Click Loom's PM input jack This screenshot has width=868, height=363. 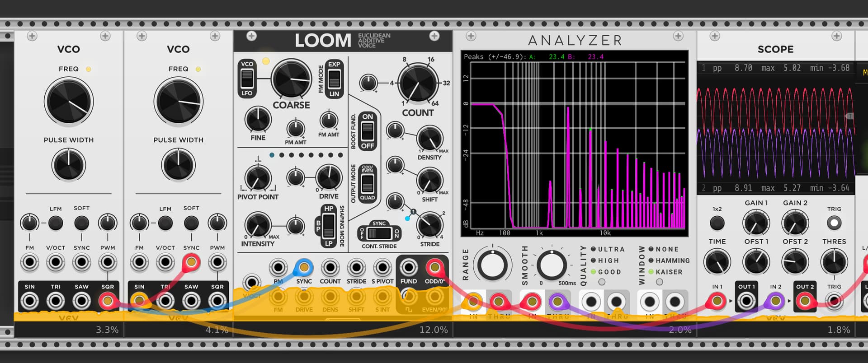(278, 268)
